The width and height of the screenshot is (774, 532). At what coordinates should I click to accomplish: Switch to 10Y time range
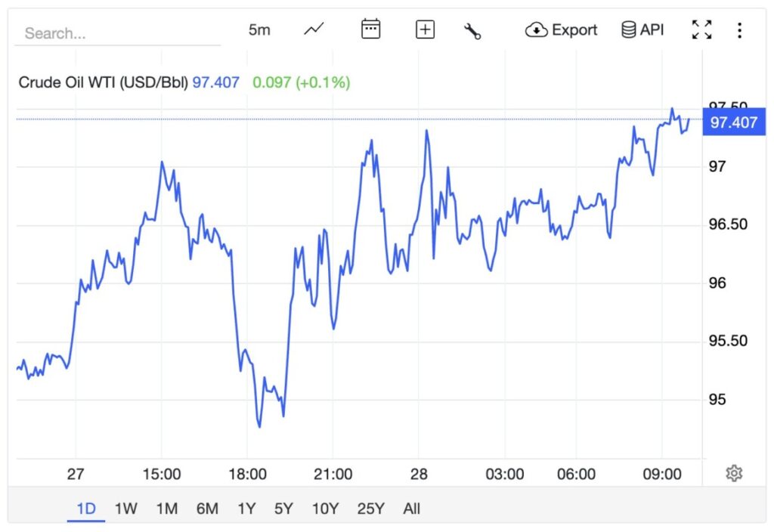tap(325, 509)
